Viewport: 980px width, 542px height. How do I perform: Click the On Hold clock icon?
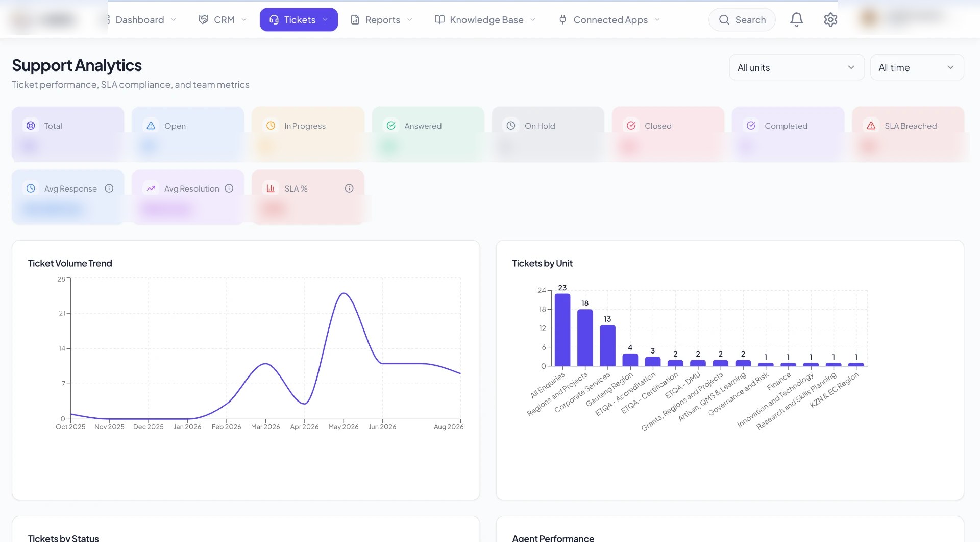pos(511,125)
